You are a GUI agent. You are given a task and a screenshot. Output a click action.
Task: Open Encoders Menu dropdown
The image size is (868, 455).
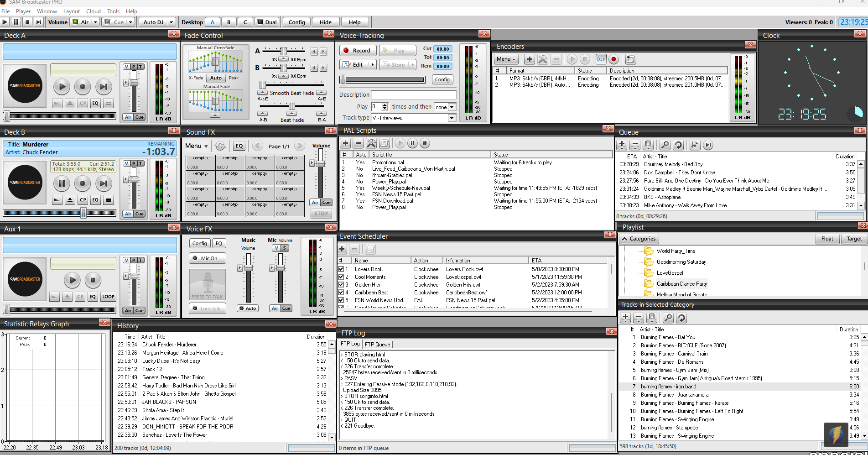tap(506, 59)
